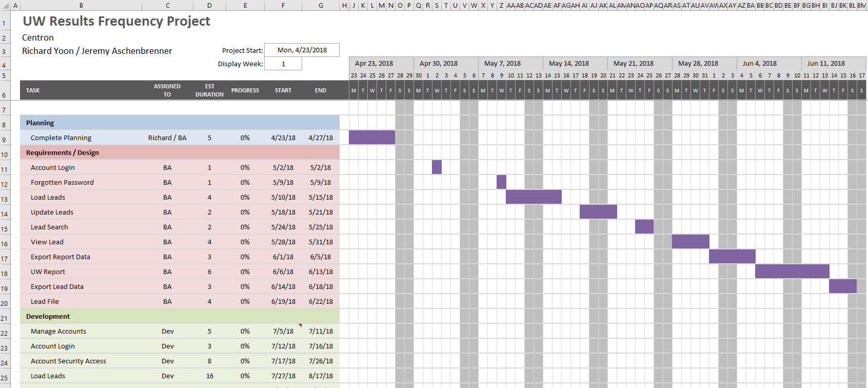The image size is (868, 388).
Task: Select the title UW Results Frequency Project
Action: tap(116, 21)
